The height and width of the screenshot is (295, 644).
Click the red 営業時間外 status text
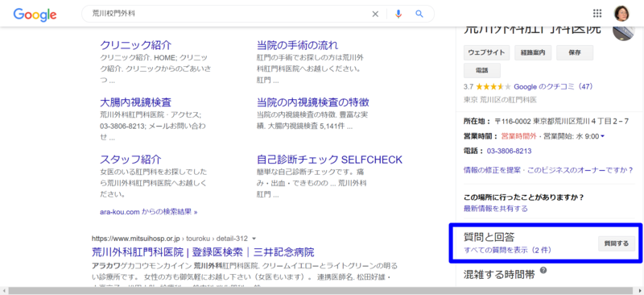pyautogui.click(x=518, y=136)
